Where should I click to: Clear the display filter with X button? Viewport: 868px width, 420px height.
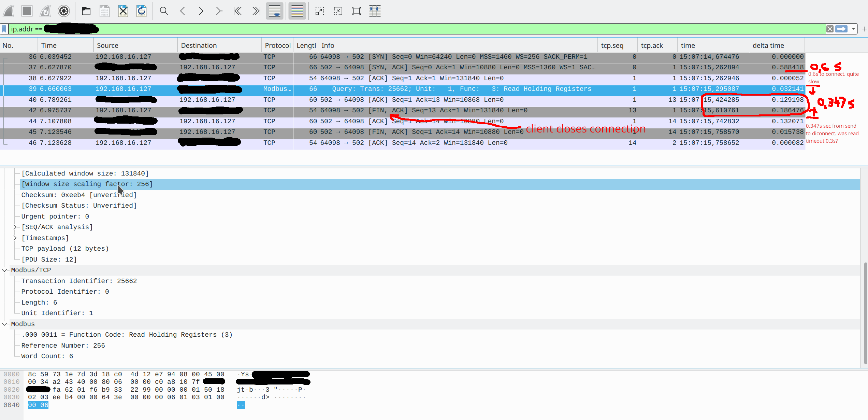pyautogui.click(x=830, y=29)
